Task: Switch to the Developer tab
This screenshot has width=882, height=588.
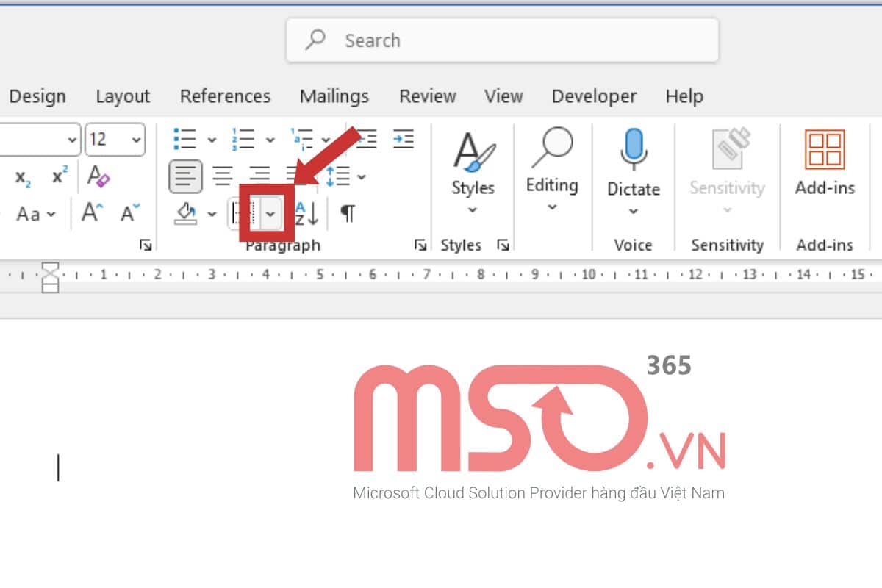Action: [594, 96]
